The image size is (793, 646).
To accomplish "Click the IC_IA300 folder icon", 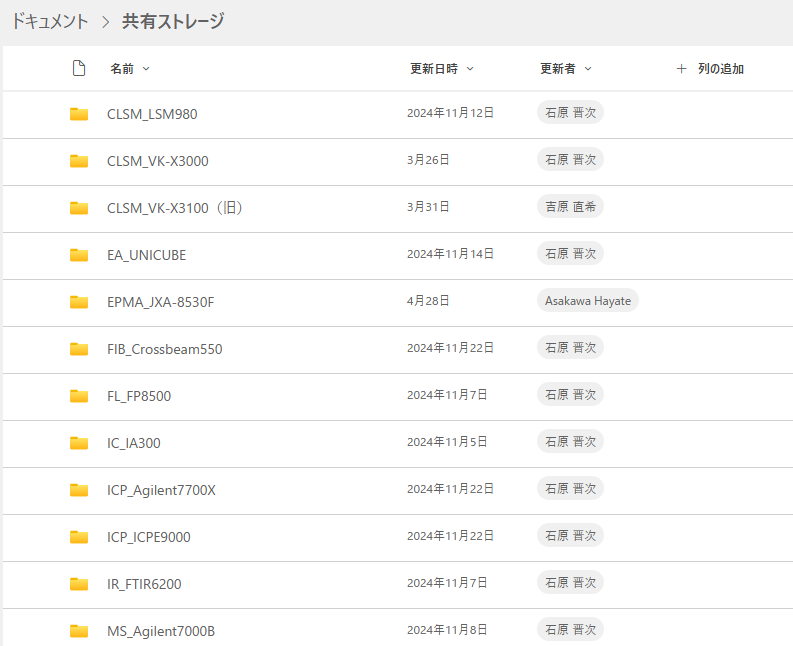I will tap(79, 443).
